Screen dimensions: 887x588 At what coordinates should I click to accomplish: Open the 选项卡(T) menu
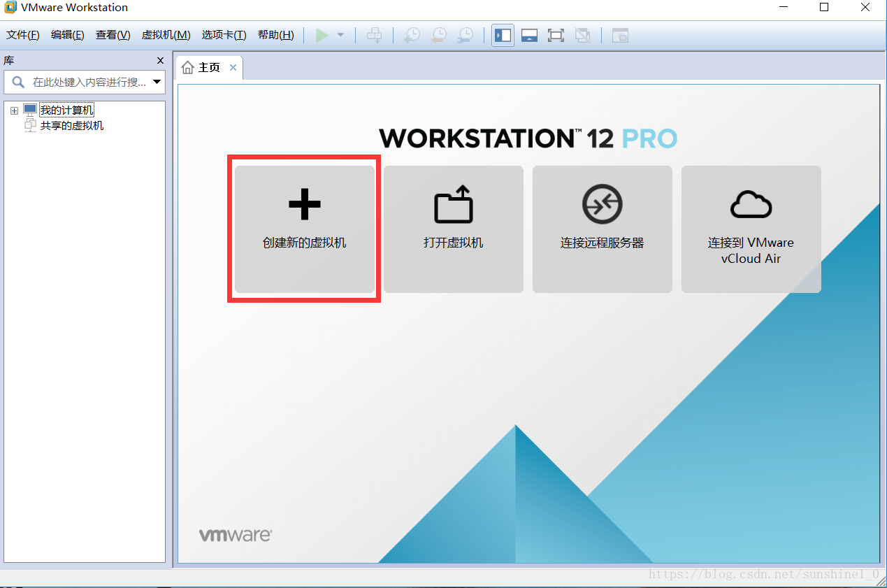coord(224,35)
